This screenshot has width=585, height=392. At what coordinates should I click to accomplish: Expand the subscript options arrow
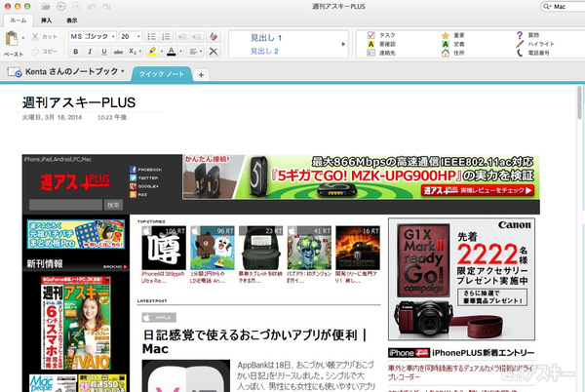(140, 52)
